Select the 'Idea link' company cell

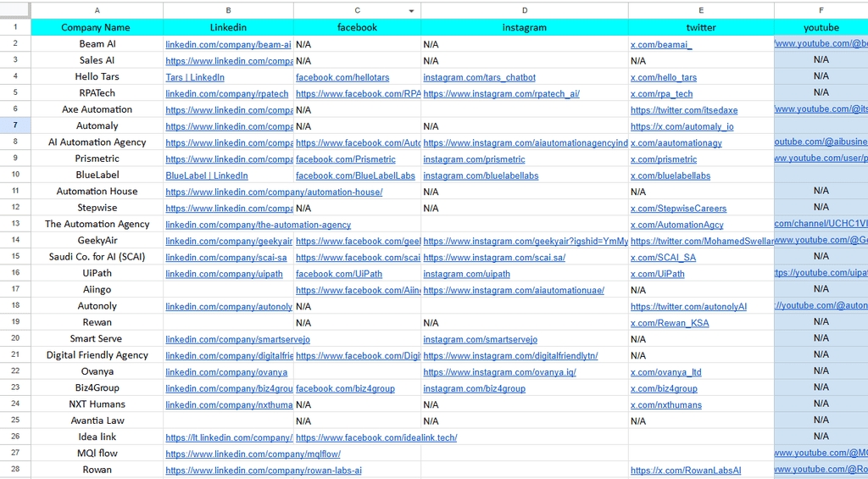click(x=97, y=437)
